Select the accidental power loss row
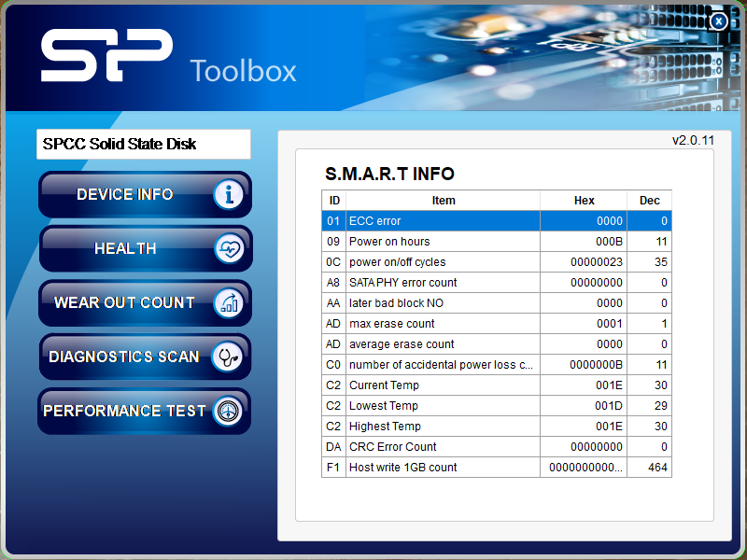The height and width of the screenshot is (560, 747). [x=497, y=365]
